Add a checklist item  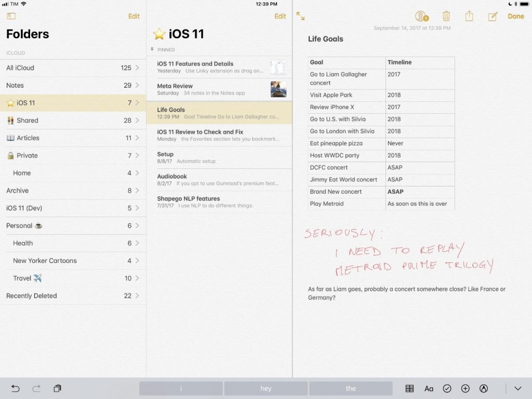tap(447, 389)
